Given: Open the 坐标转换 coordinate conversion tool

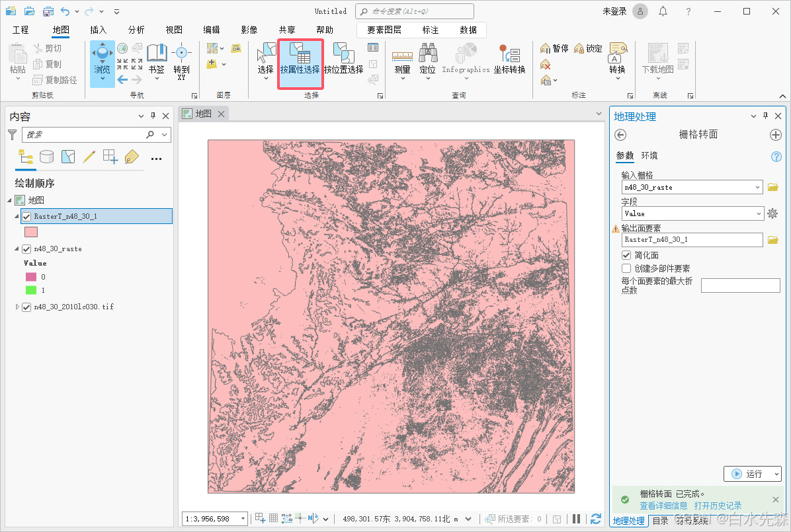Looking at the screenshot, I should point(509,54).
